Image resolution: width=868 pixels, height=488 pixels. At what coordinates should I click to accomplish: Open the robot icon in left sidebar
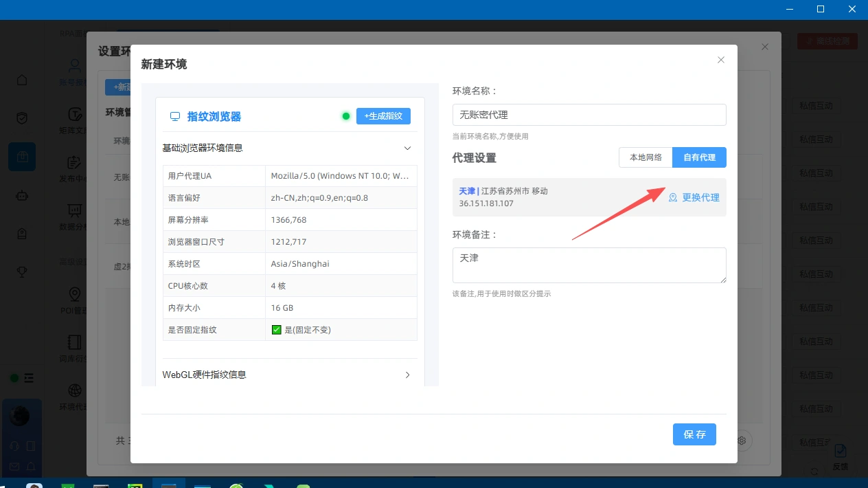click(22, 195)
